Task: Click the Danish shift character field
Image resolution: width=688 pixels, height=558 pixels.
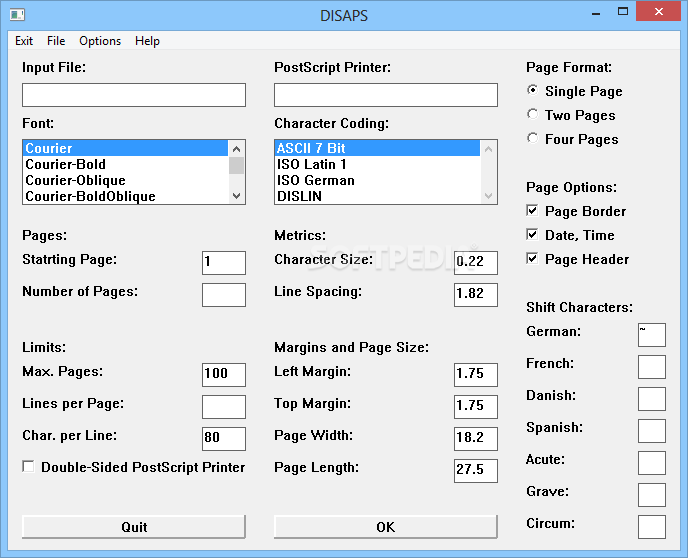Action: point(652,399)
